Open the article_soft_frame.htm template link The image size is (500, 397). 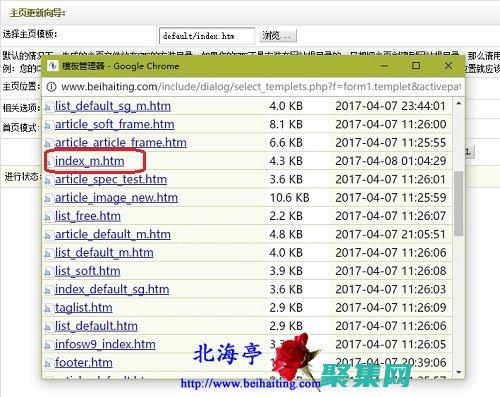115,124
